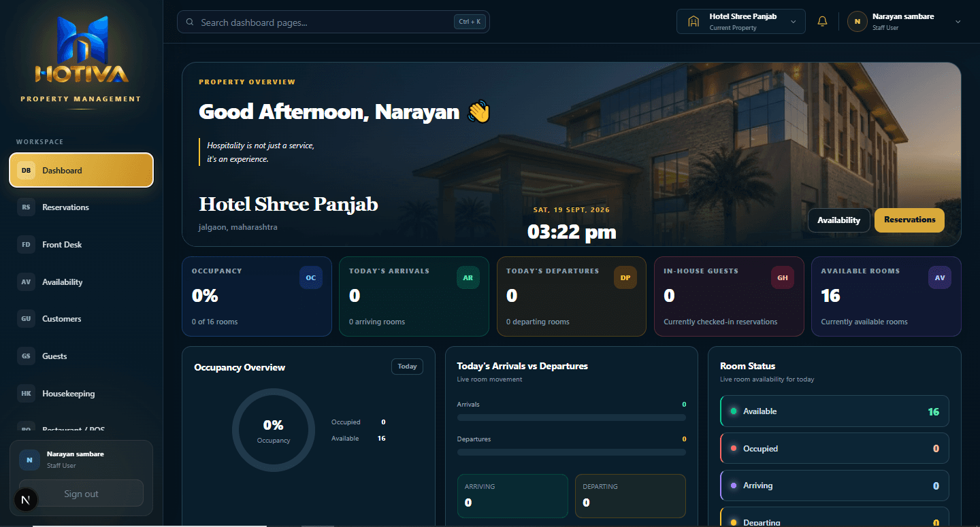Open the Today filter on Occupancy Overview

[407, 367]
